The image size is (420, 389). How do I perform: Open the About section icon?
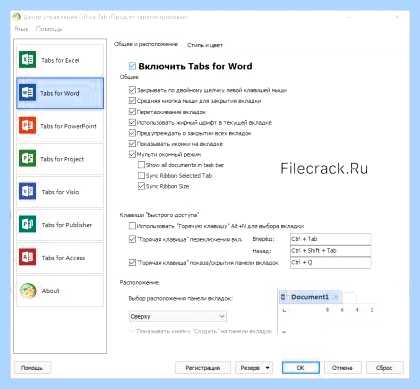pos(27,290)
